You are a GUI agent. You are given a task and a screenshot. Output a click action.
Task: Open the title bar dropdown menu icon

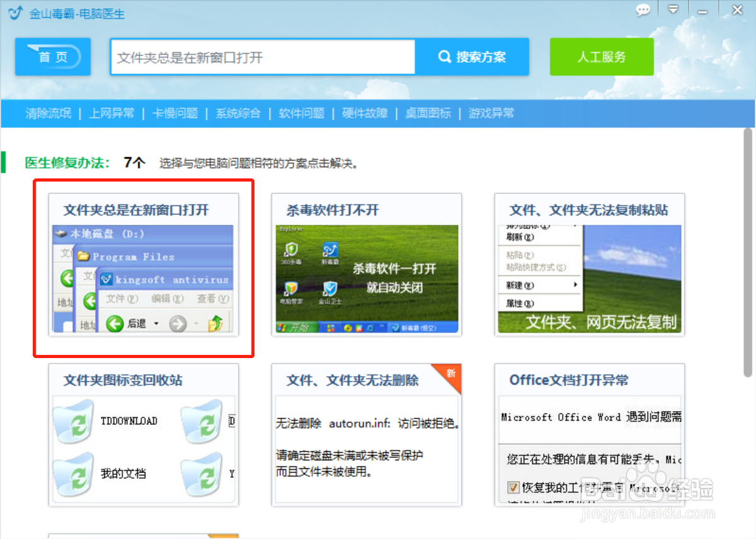673,10
